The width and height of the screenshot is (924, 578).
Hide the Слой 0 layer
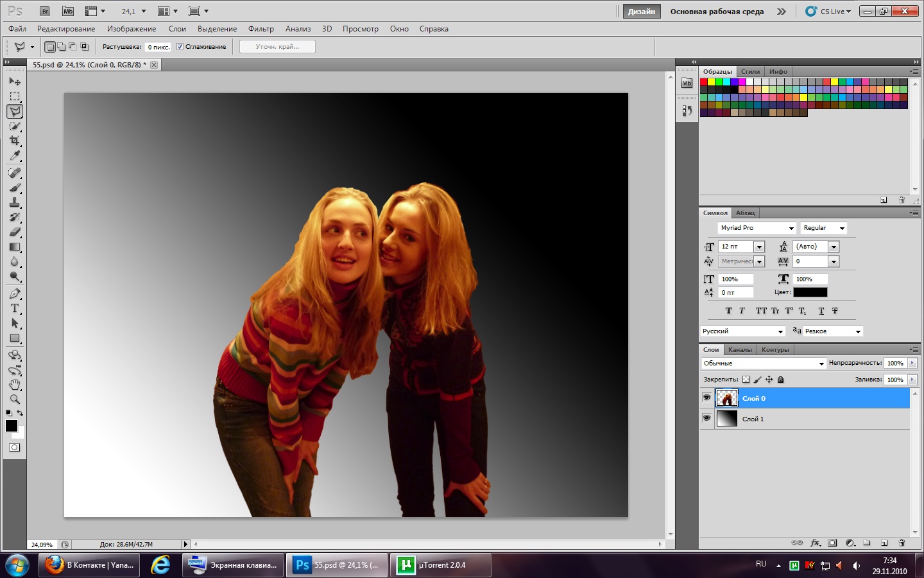click(x=706, y=398)
